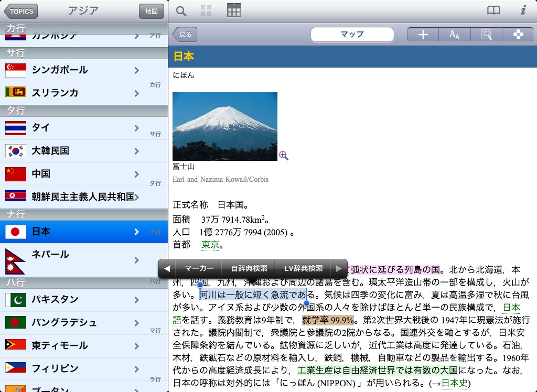
Task: Enlarge photo using the red magnifier icon
Action: [x=284, y=155]
